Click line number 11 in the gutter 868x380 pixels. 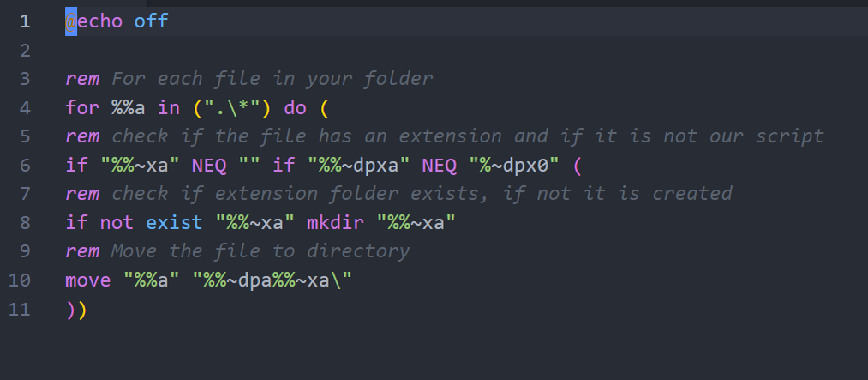[x=20, y=309]
